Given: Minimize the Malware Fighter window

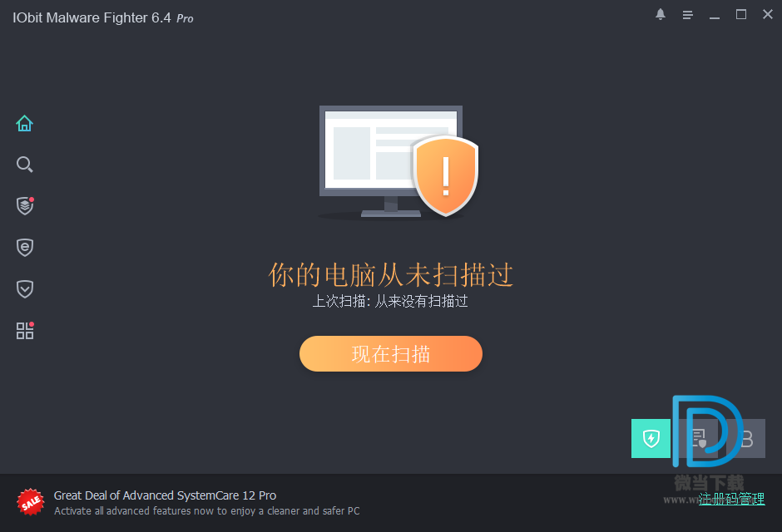Looking at the screenshot, I should (x=715, y=15).
